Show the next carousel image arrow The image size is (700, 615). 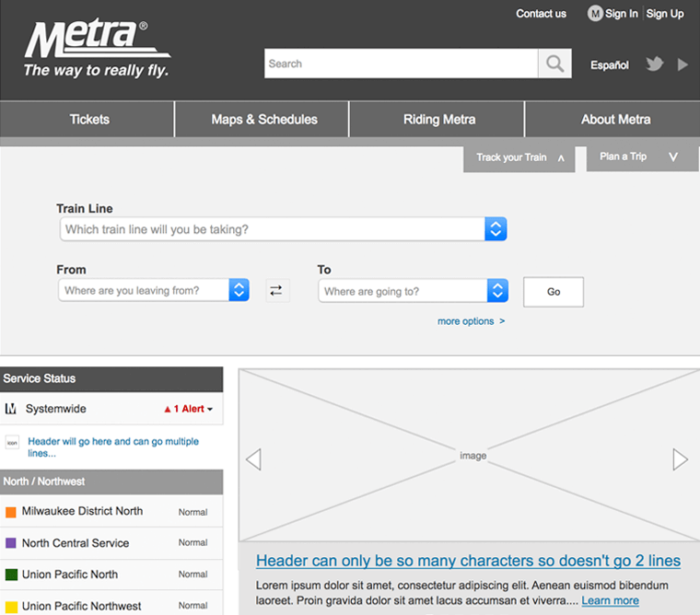click(680, 459)
